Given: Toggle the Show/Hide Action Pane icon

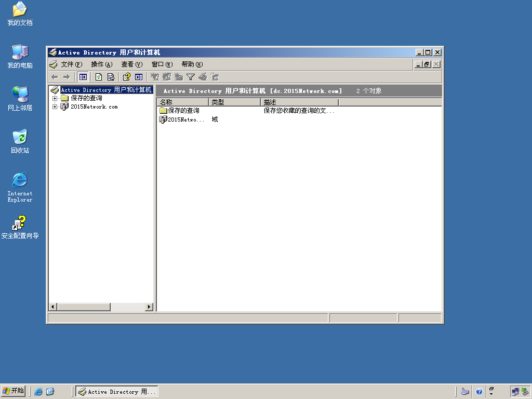Looking at the screenshot, I should [139, 77].
